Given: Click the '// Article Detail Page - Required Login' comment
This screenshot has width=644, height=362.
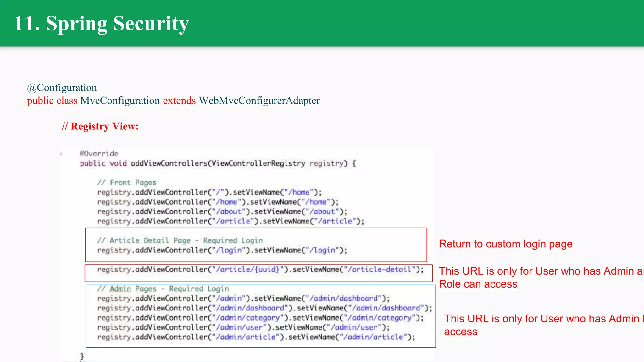Looking at the screenshot, I should (x=180, y=241).
